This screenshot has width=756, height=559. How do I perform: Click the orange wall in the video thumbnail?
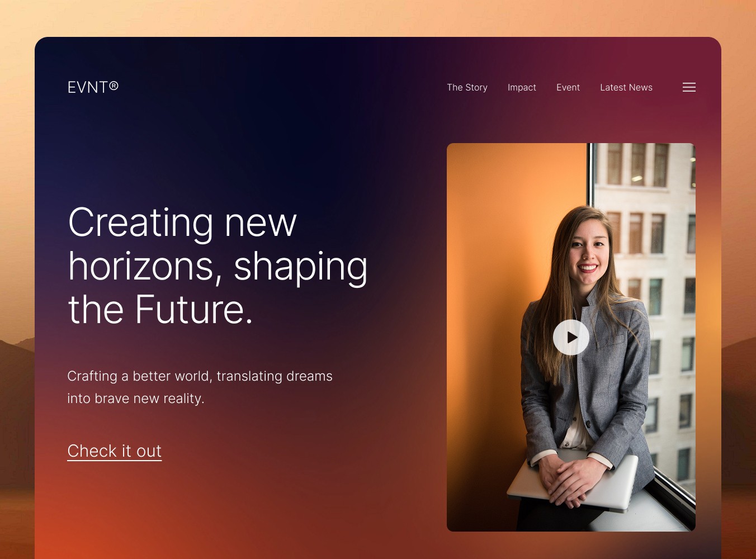[x=503, y=252]
